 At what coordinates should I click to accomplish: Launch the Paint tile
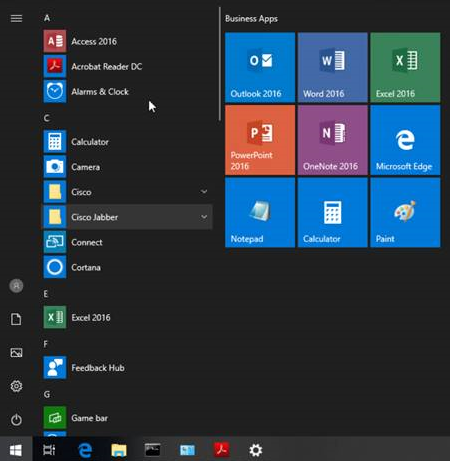pos(405,213)
